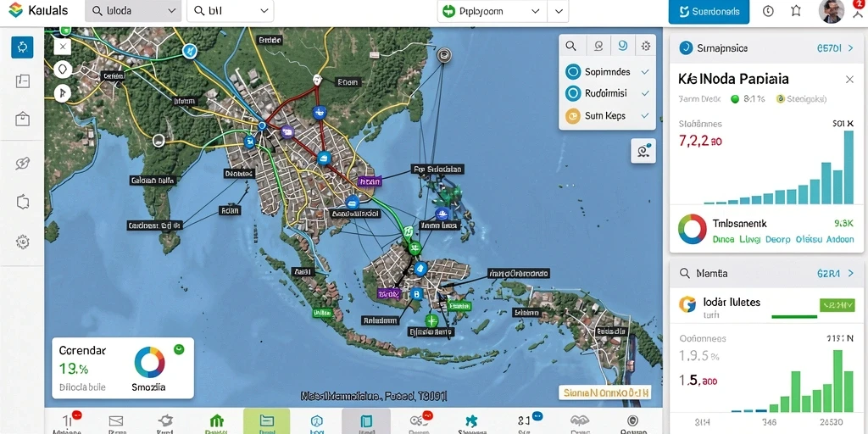Viewport: 868px width, 434px height.
Task: Click the blue sync icon in left sidebar
Action: pyautogui.click(x=23, y=47)
